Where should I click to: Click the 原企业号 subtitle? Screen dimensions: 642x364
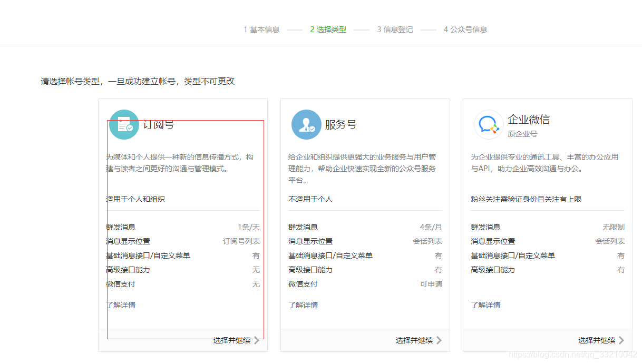point(522,134)
